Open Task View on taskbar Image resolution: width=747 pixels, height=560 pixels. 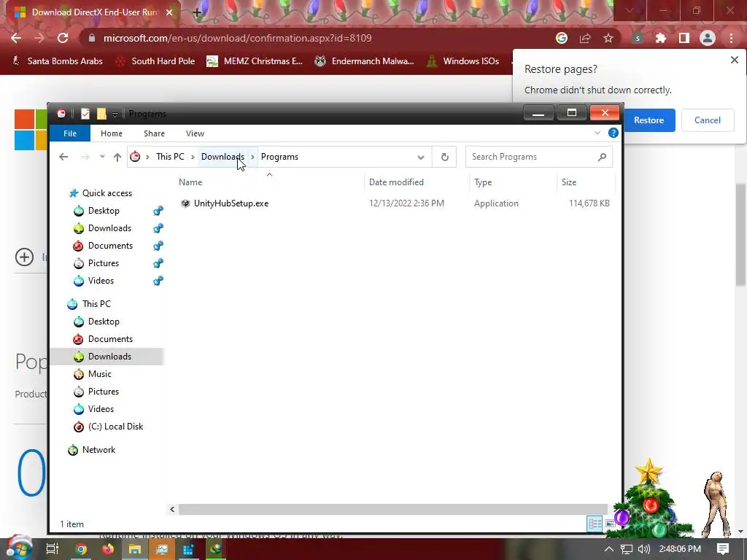click(52, 549)
